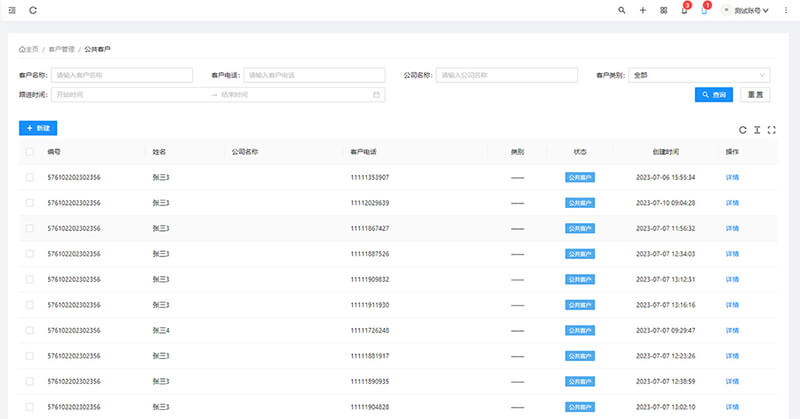Open 详情 for phone 11111909832
800x419 pixels.
[732, 279]
